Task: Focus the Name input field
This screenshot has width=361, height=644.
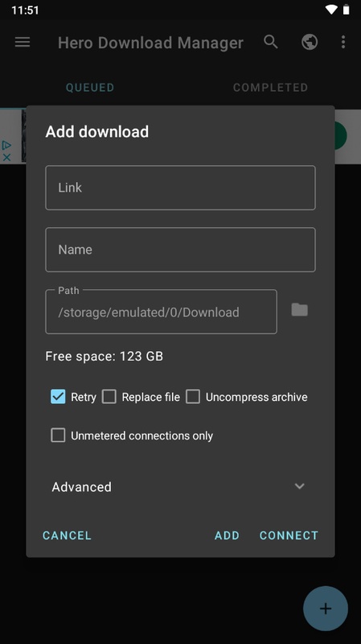Action: tap(180, 250)
